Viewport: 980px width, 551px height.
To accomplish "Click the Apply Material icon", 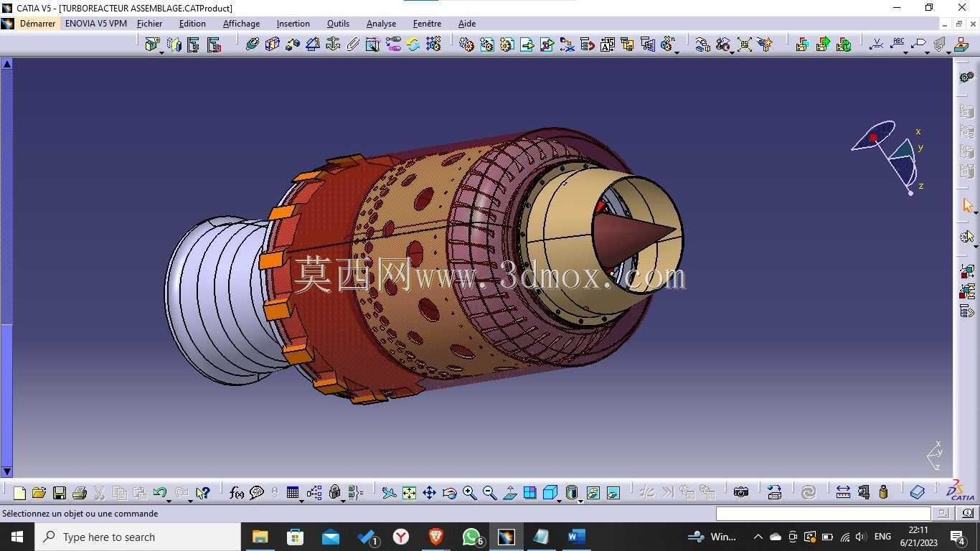I will coord(917,492).
